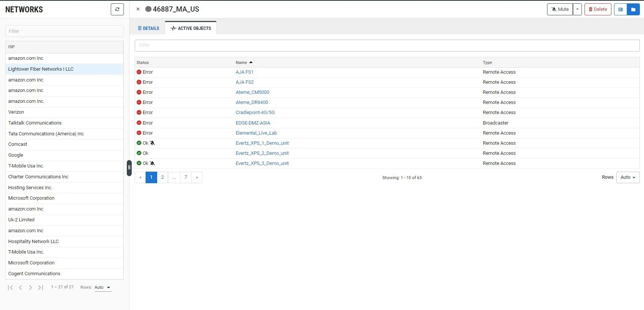
Task: Sort by the Type column header
Action: click(x=487, y=62)
